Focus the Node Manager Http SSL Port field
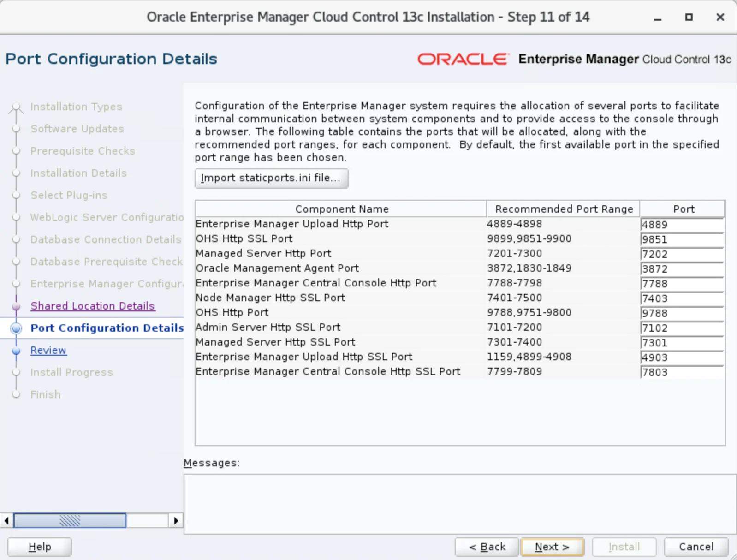The image size is (737, 560). [681, 298]
